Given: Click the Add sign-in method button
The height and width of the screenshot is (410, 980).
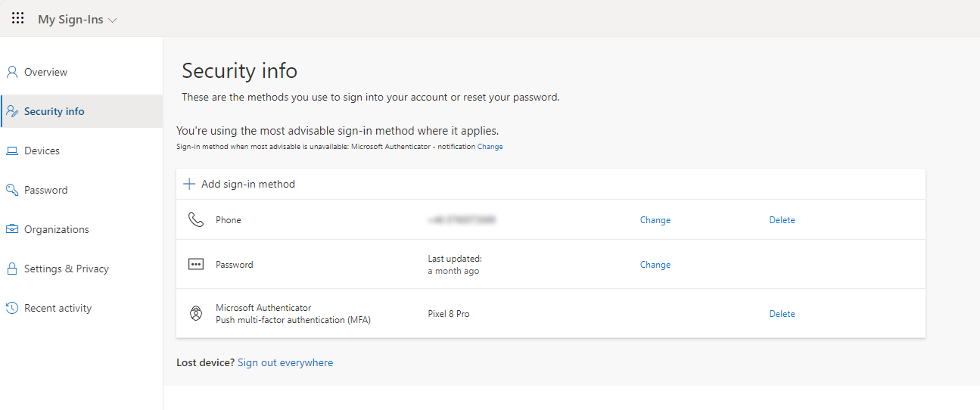Looking at the screenshot, I should [247, 184].
